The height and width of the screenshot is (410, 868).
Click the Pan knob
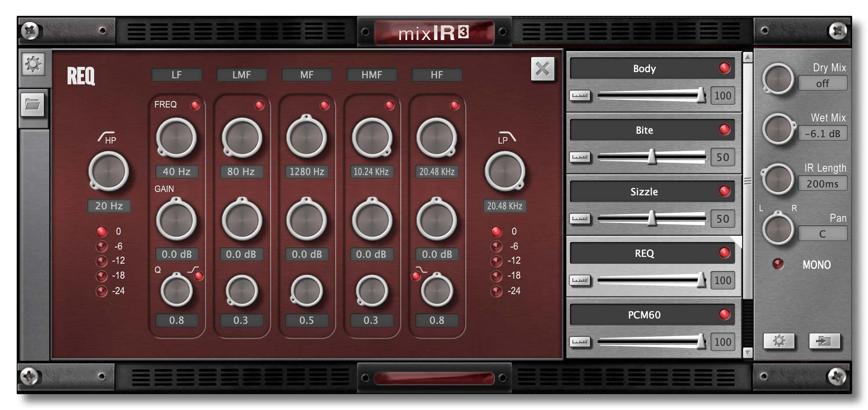click(x=778, y=229)
